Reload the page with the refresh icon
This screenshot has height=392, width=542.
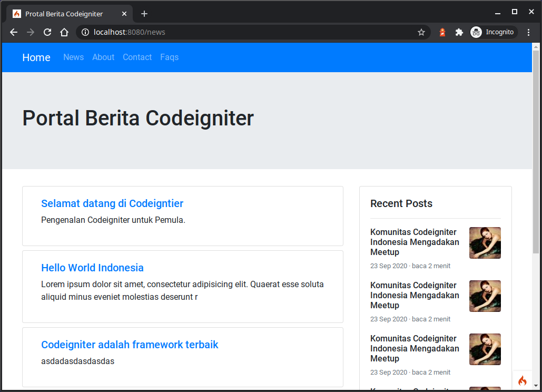pyautogui.click(x=47, y=32)
